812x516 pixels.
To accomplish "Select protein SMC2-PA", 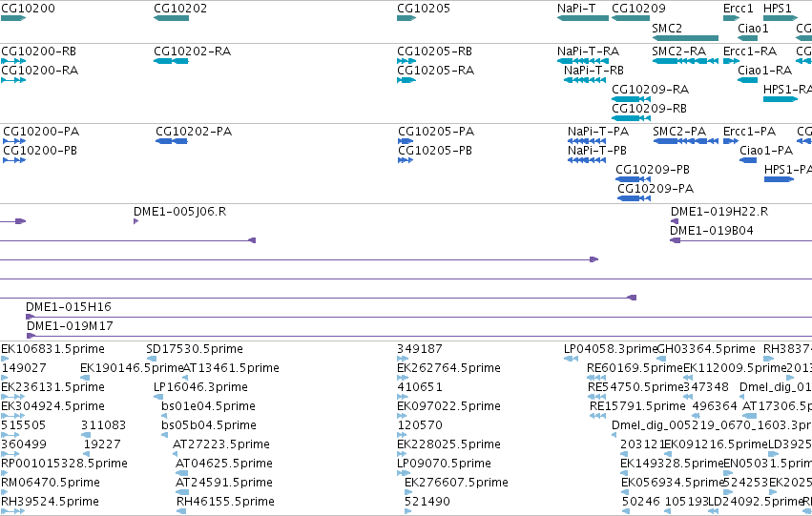I will click(679, 132).
